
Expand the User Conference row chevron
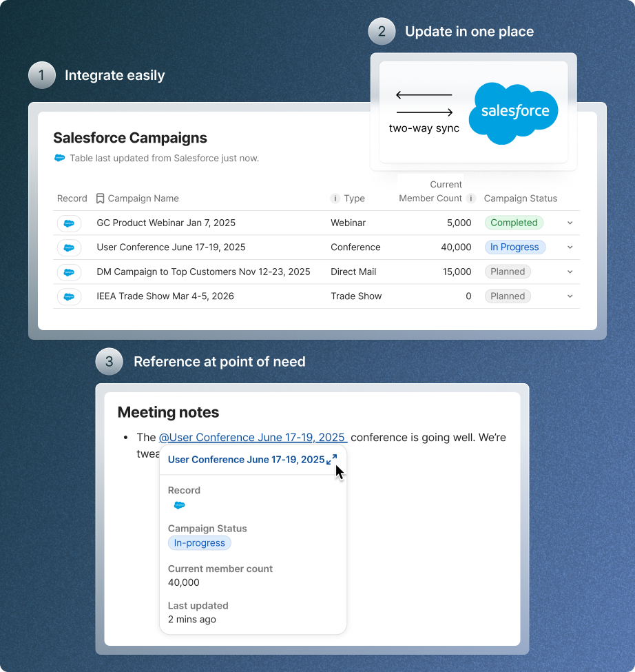click(x=570, y=247)
